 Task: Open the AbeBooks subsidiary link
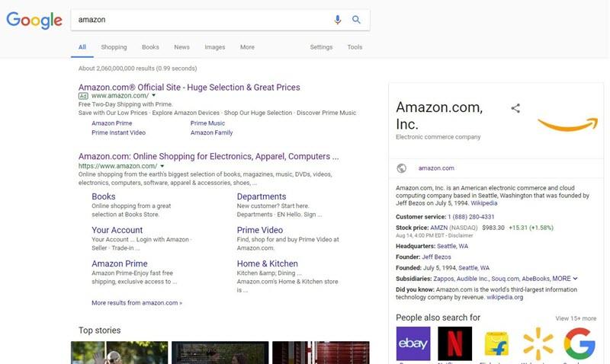[x=535, y=279]
